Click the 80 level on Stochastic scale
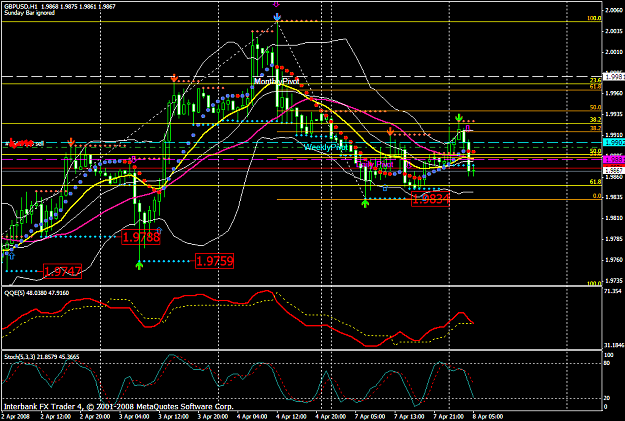Image resolution: width=625 pixels, height=421 pixels. [x=607, y=363]
